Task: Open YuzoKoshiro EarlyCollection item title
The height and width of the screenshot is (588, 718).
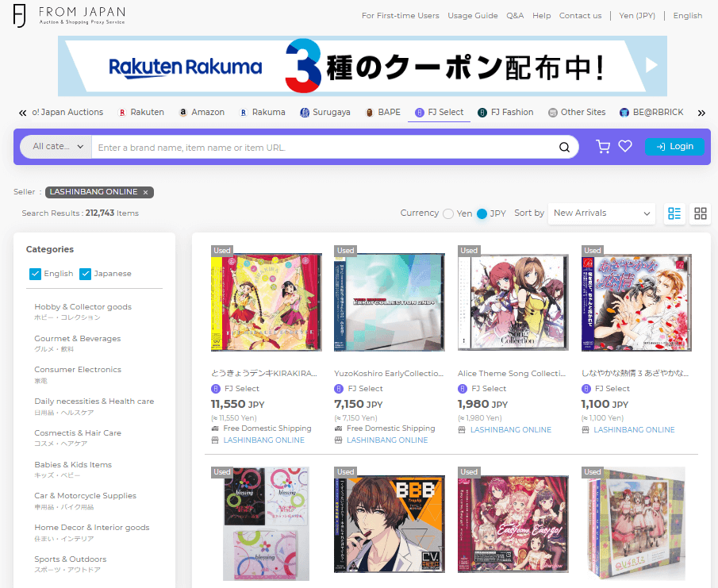Action: 389,373
